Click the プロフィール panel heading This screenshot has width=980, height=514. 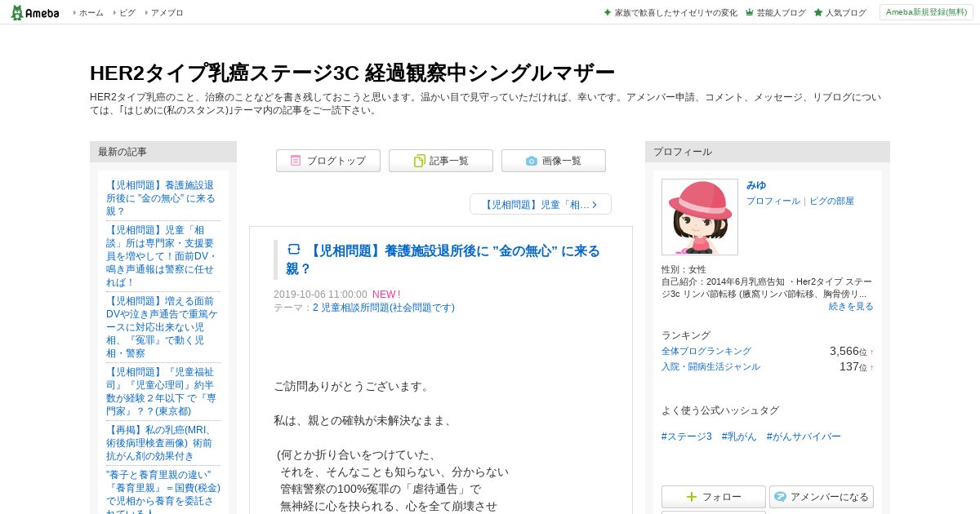[x=768, y=152]
